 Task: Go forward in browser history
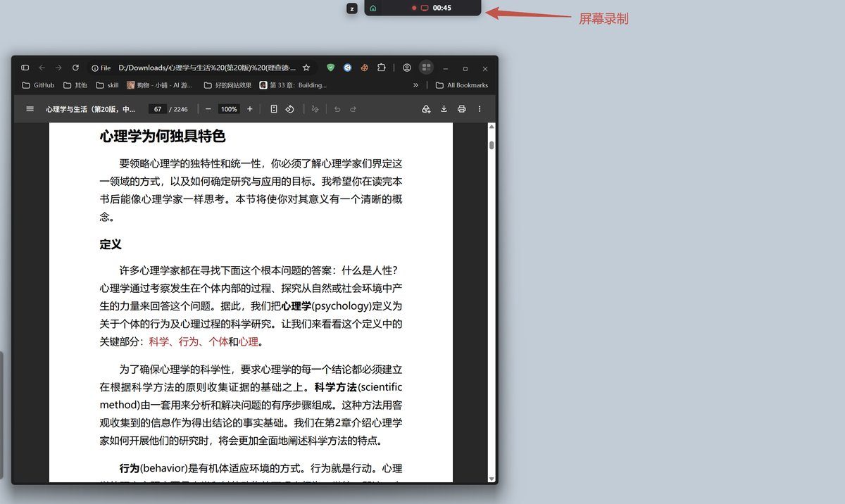(x=58, y=68)
